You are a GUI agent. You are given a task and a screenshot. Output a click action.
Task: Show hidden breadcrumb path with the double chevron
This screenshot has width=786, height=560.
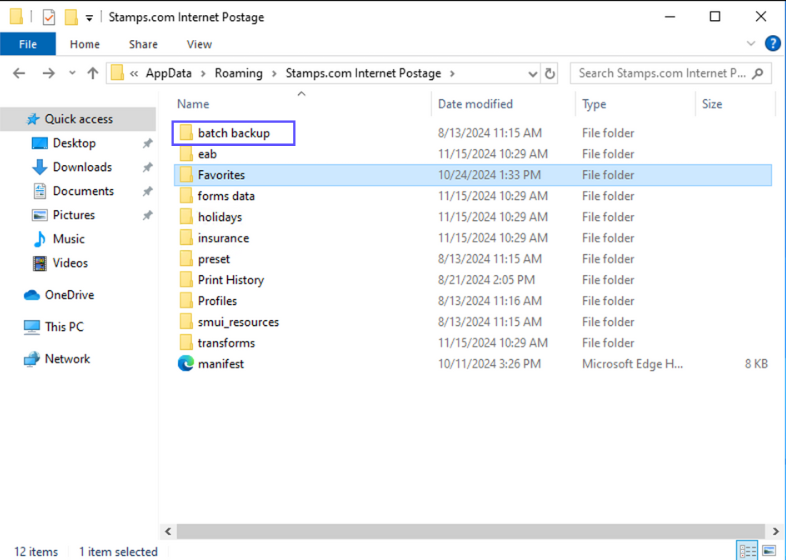(134, 74)
